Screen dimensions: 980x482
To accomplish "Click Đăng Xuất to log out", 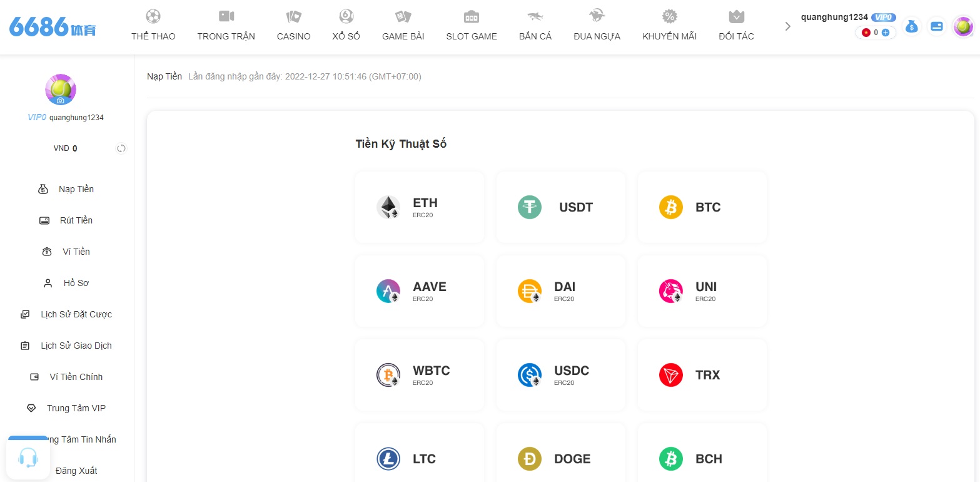I will coord(76,471).
